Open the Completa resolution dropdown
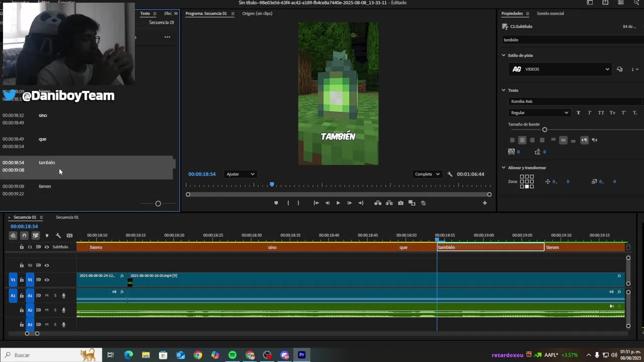Screen dimensions: 644x362 427,174
